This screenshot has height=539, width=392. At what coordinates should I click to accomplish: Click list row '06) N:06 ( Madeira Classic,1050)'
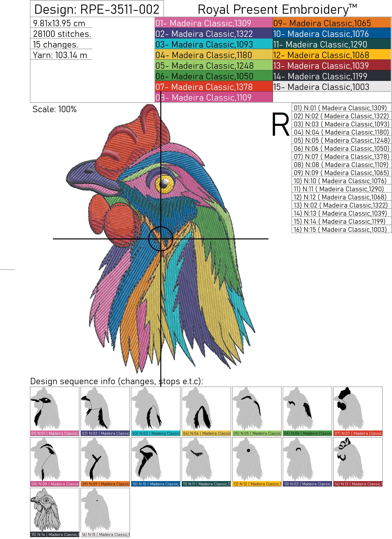[341, 148]
